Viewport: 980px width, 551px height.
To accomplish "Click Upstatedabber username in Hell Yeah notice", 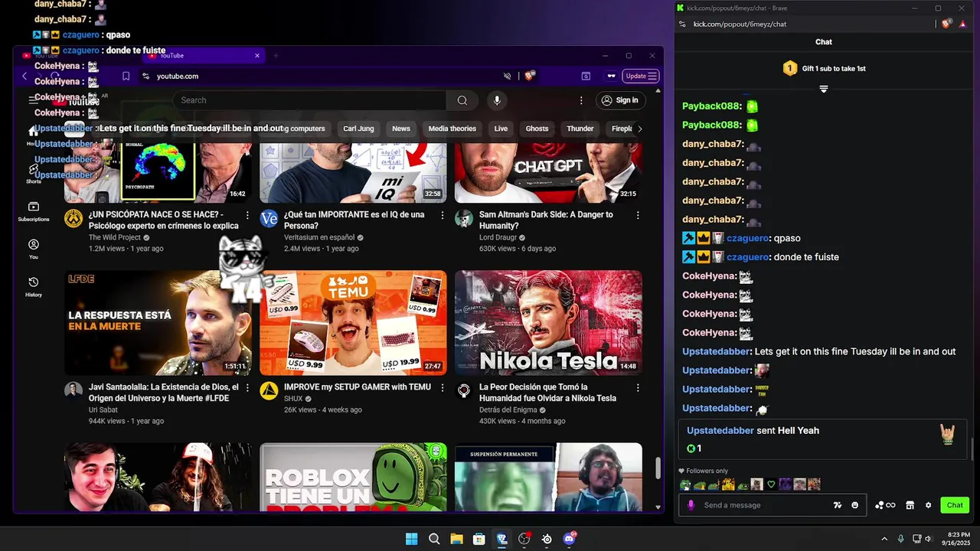I will coord(720,431).
